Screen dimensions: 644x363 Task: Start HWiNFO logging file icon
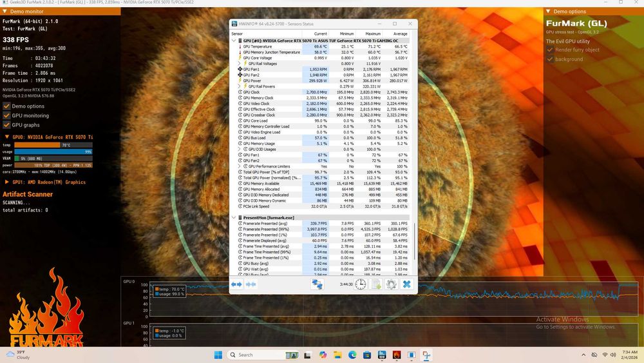tap(376, 284)
